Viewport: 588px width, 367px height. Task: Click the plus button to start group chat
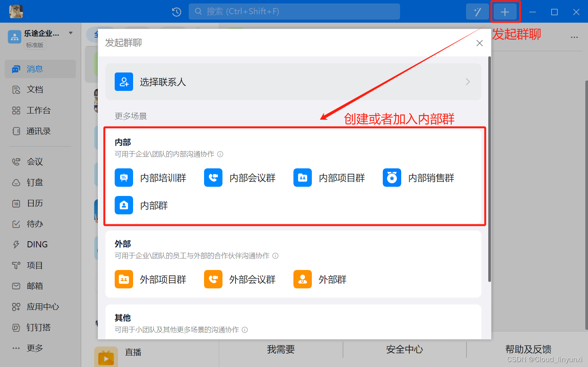click(505, 12)
